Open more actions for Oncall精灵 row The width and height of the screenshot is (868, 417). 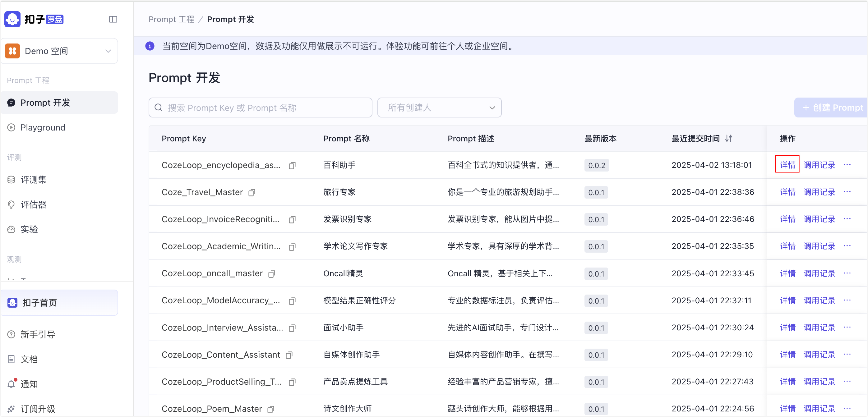point(847,273)
